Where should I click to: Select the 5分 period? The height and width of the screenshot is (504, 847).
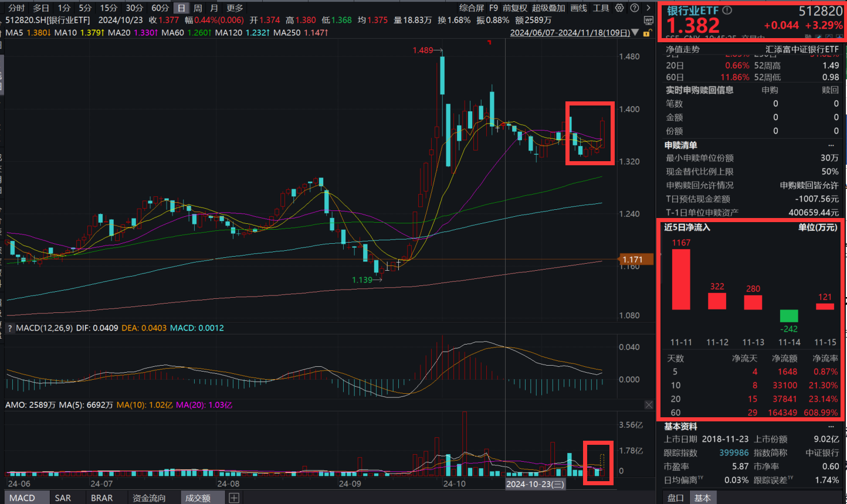[x=85, y=8]
